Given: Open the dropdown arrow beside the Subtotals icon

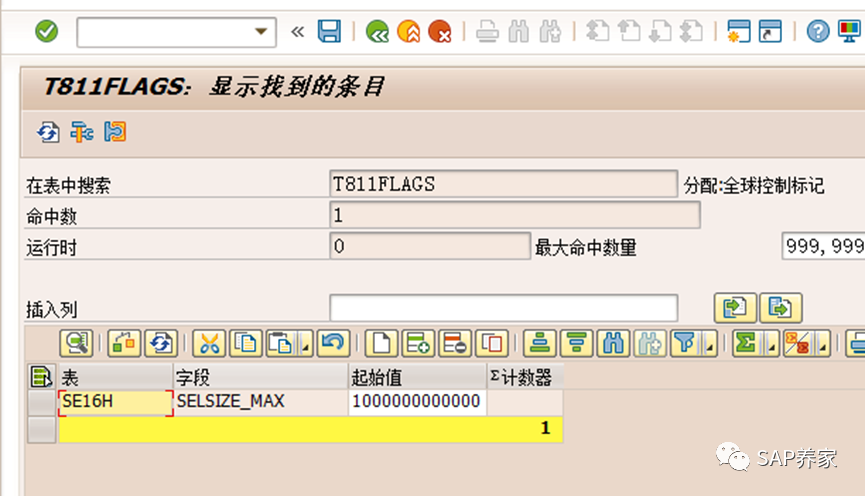Looking at the screenshot, I should coord(823,343).
